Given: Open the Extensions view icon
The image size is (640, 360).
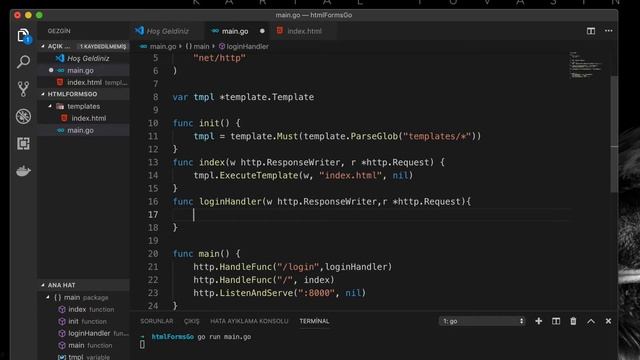Looking at the screenshot, I should pyautogui.click(x=23, y=144).
